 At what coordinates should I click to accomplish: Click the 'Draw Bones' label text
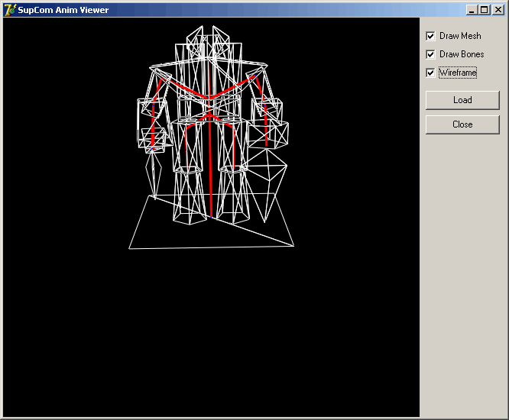coord(462,54)
